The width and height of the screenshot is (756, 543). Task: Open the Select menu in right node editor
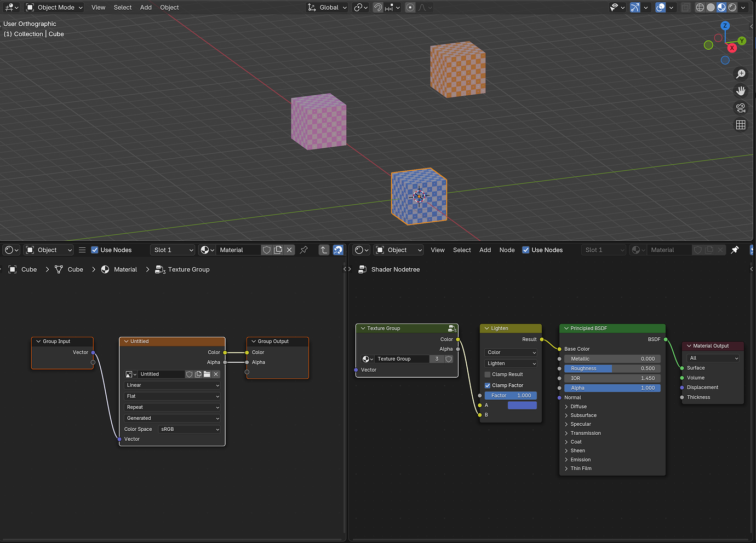(462, 250)
